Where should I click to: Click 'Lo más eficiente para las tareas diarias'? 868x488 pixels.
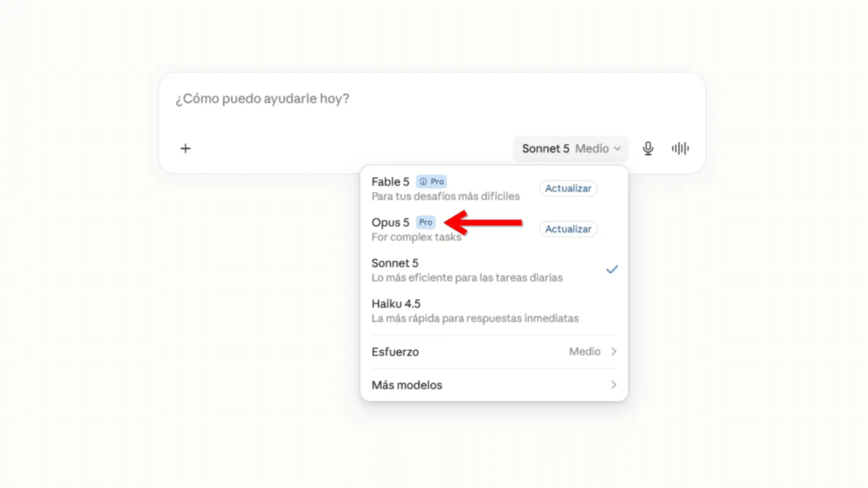click(467, 278)
